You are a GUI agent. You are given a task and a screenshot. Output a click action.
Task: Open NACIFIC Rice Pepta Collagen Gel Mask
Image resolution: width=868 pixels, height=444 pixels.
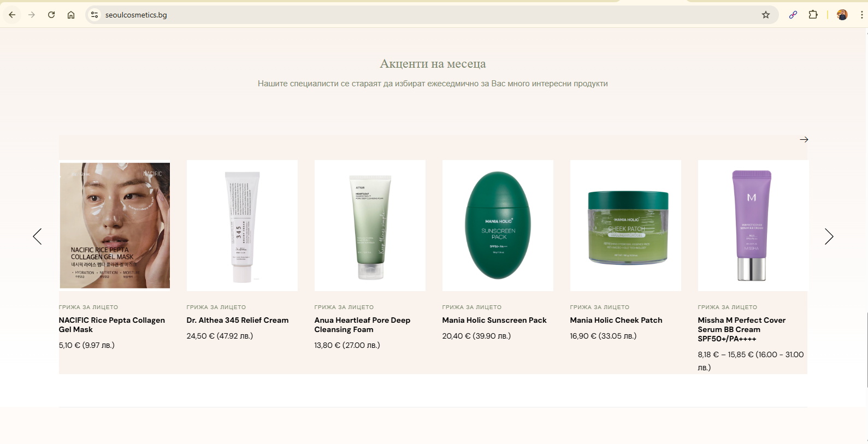[112, 324]
